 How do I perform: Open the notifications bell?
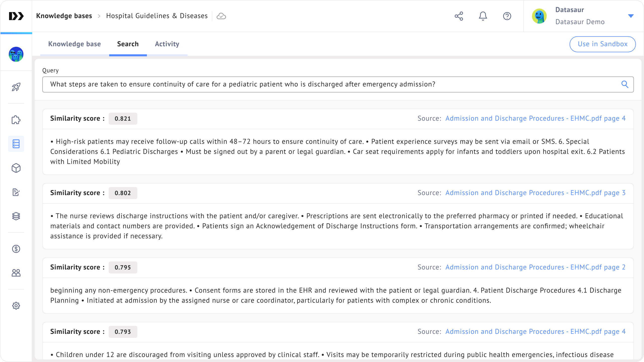click(x=483, y=16)
